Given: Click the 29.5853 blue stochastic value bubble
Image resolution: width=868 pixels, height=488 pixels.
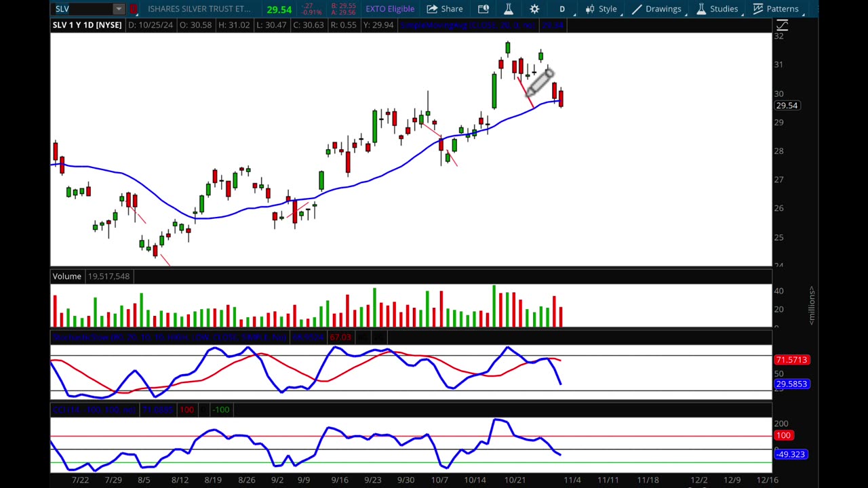Looking at the screenshot, I should 791,384.
